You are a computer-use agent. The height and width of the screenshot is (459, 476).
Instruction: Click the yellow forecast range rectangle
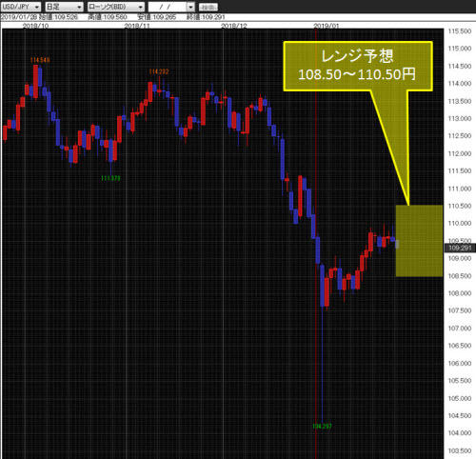point(419,241)
